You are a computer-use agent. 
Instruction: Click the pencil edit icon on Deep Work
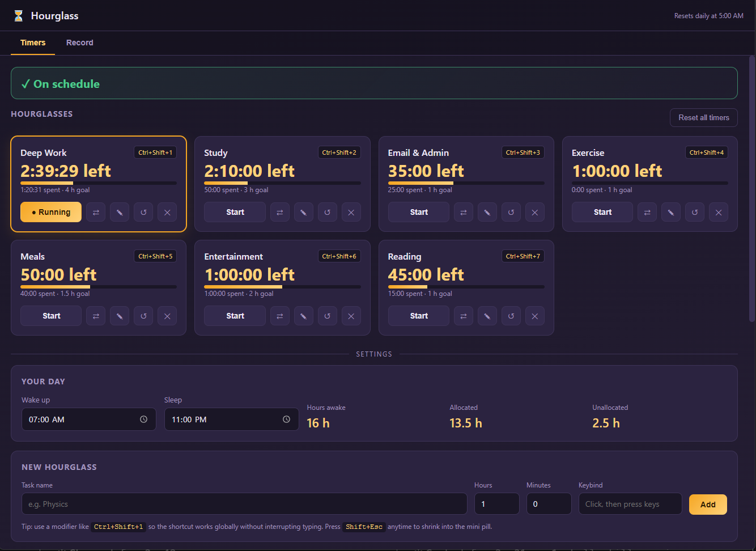(x=120, y=213)
